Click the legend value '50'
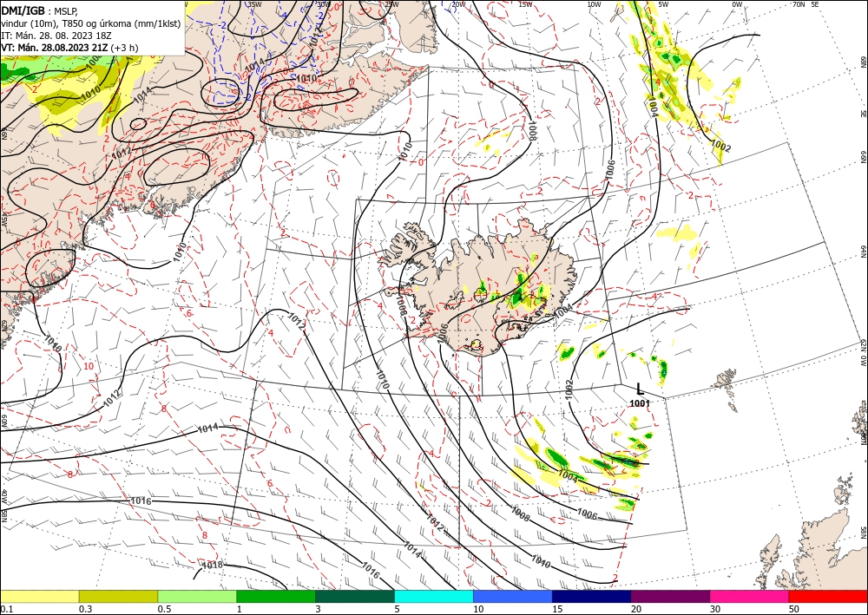The width and height of the screenshot is (868, 615). pos(794,609)
